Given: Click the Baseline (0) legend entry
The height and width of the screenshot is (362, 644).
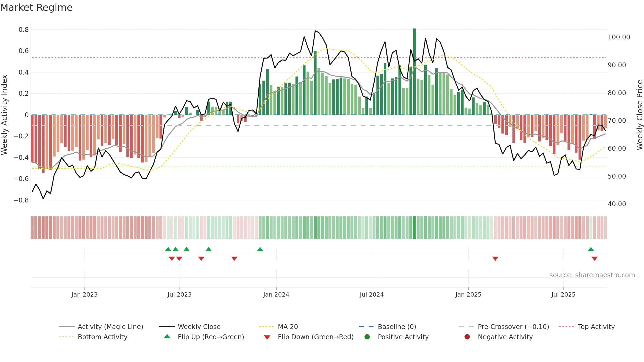Looking at the screenshot, I should pos(387,327).
